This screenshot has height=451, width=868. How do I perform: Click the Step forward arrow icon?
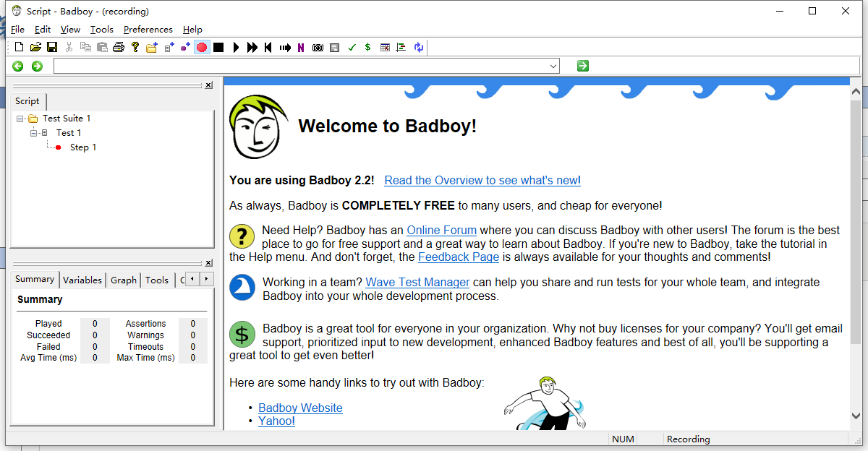(x=285, y=47)
